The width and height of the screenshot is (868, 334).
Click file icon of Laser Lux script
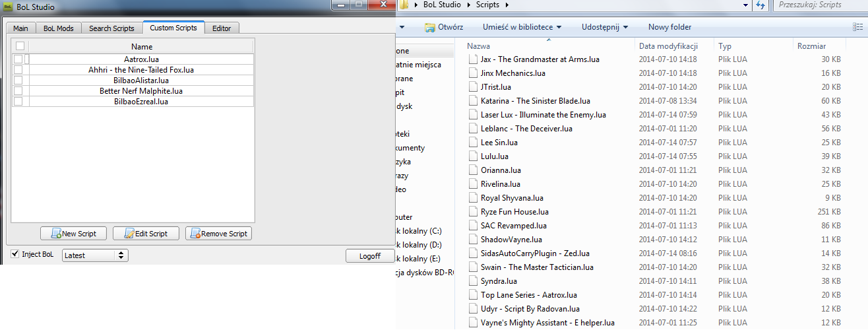click(x=472, y=114)
